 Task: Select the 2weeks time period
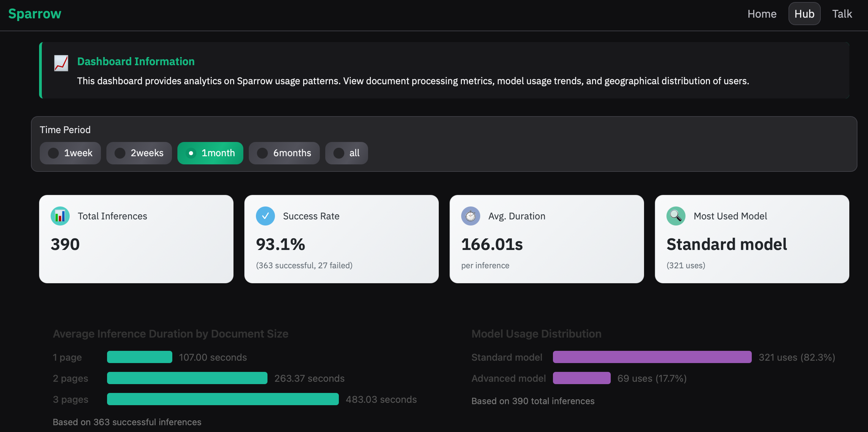click(x=139, y=153)
